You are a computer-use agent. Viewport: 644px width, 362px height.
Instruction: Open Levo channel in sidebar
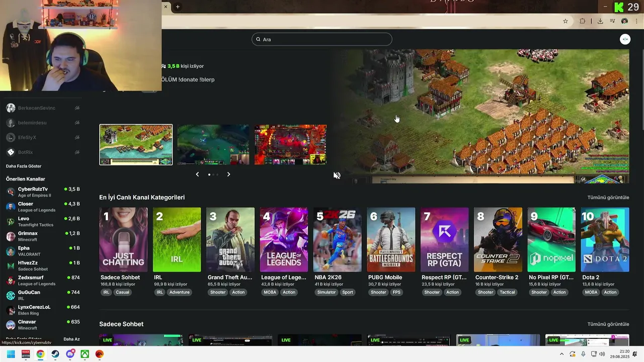(x=43, y=221)
